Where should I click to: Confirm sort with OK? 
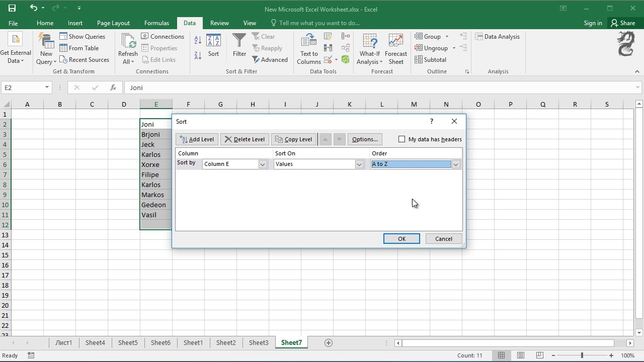coord(401,239)
